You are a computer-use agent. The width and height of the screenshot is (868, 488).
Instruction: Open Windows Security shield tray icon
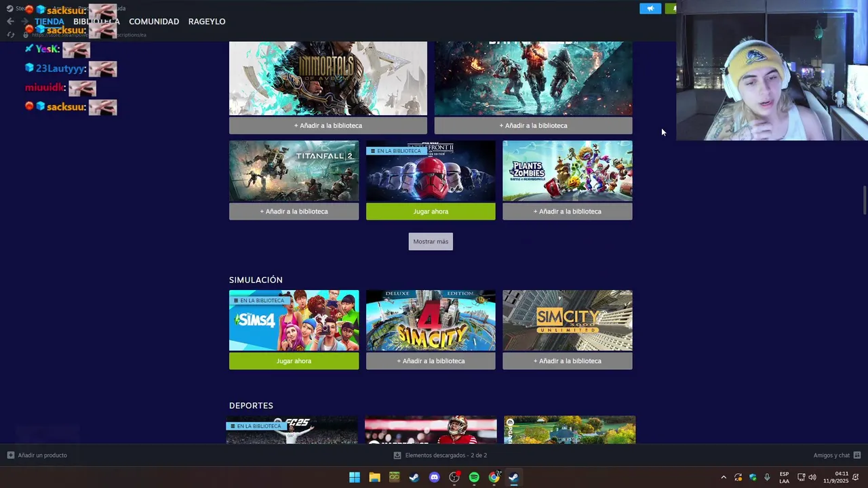(753, 477)
